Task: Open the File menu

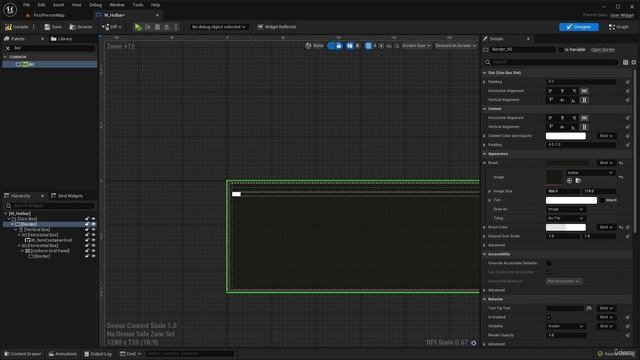Action: (x=27, y=5)
